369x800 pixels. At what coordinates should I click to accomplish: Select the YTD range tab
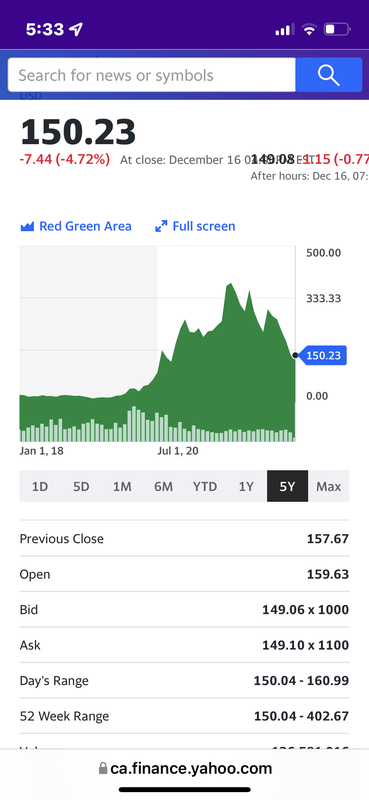pyautogui.click(x=205, y=486)
